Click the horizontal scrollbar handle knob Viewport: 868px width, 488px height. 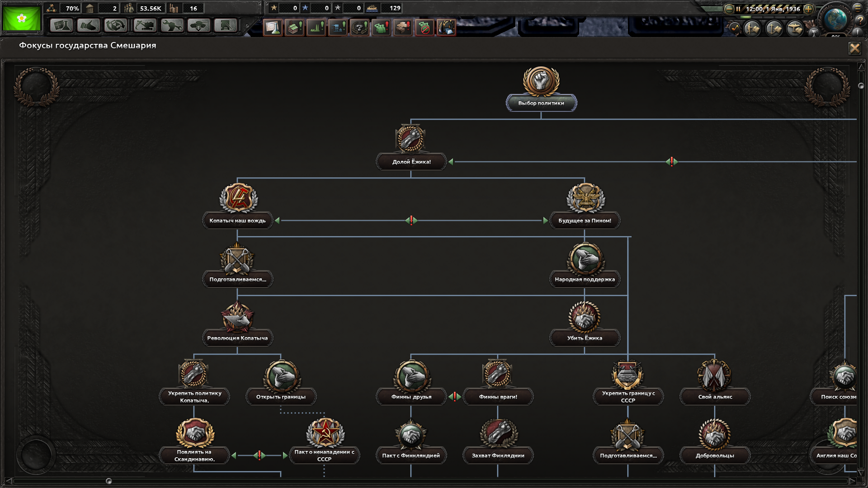click(x=108, y=481)
